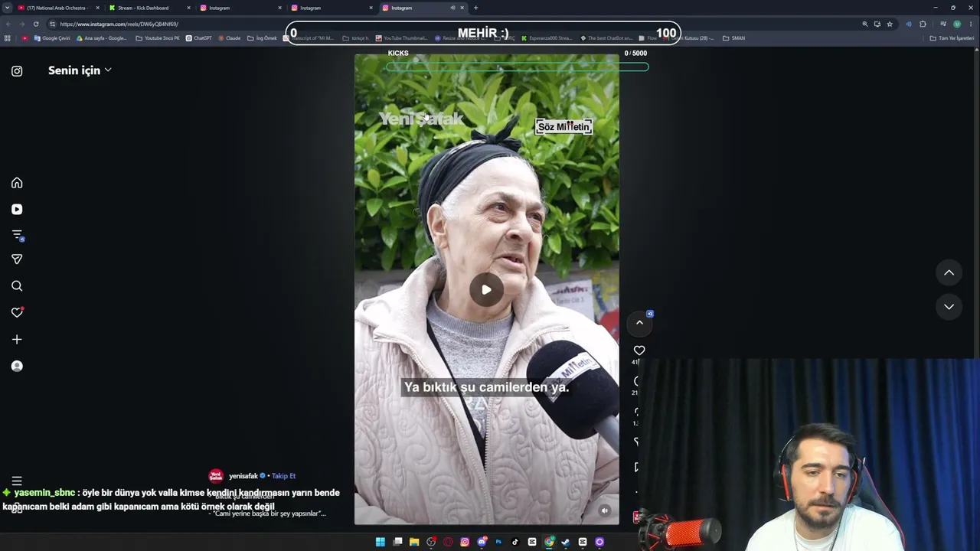Open the Messages icon with notification badge

coord(18,235)
